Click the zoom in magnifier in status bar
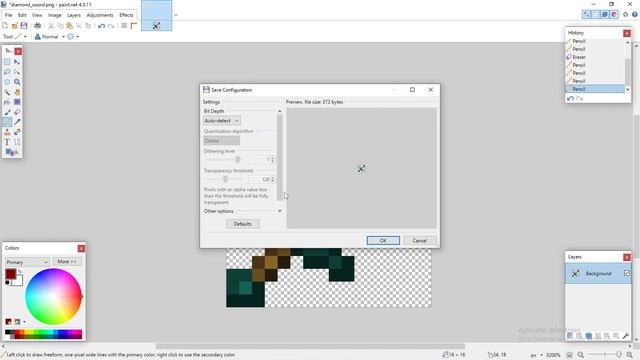Screen dimensions: 640x360 click(x=629, y=355)
